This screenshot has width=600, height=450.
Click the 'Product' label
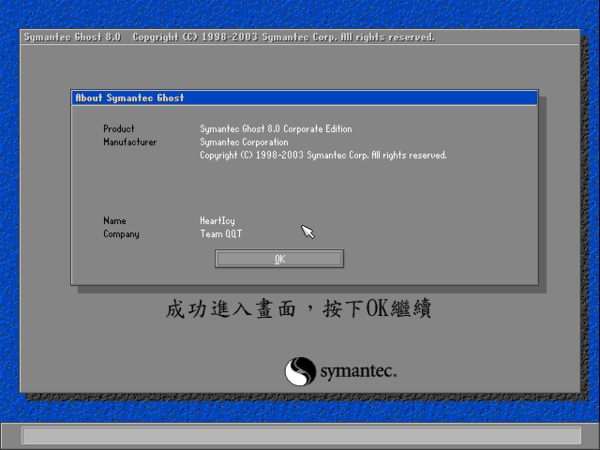coord(119,129)
